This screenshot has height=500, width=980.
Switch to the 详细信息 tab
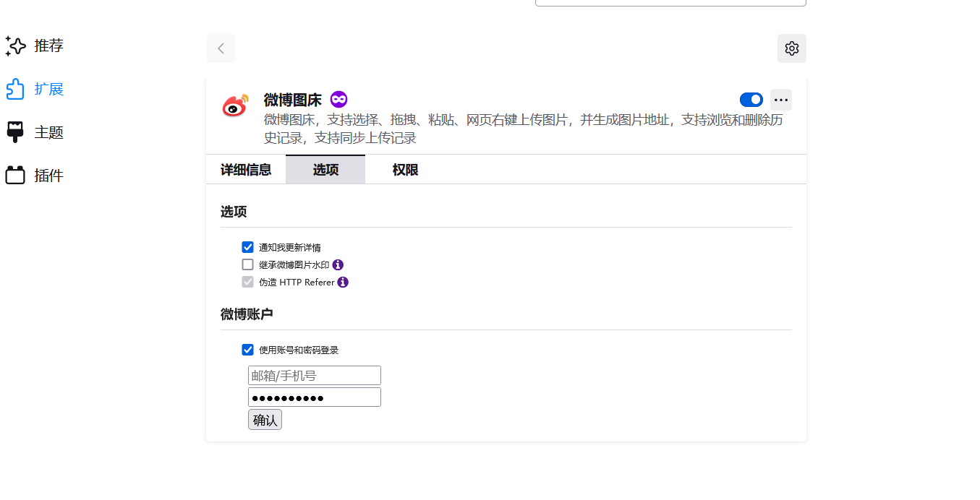[x=246, y=170]
